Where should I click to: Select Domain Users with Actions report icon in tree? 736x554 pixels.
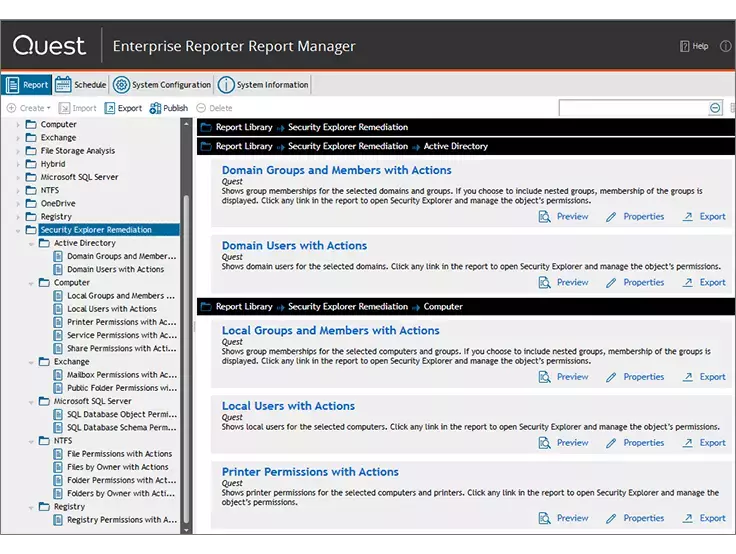[58, 269]
